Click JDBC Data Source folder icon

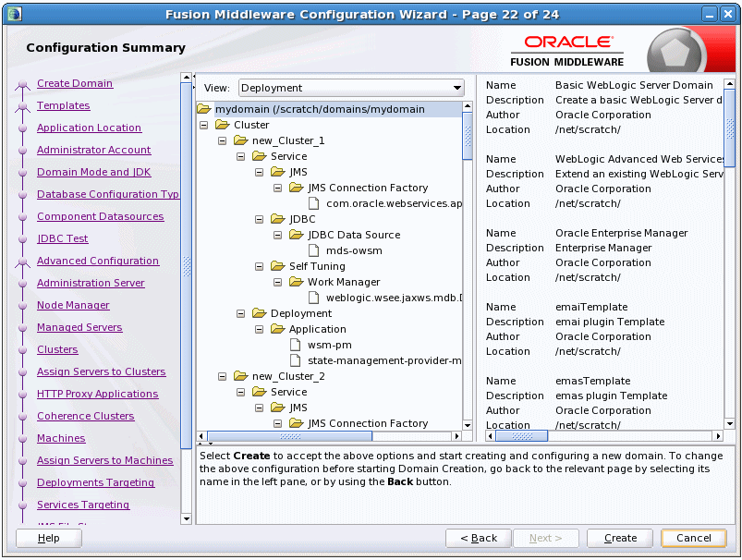(x=297, y=235)
